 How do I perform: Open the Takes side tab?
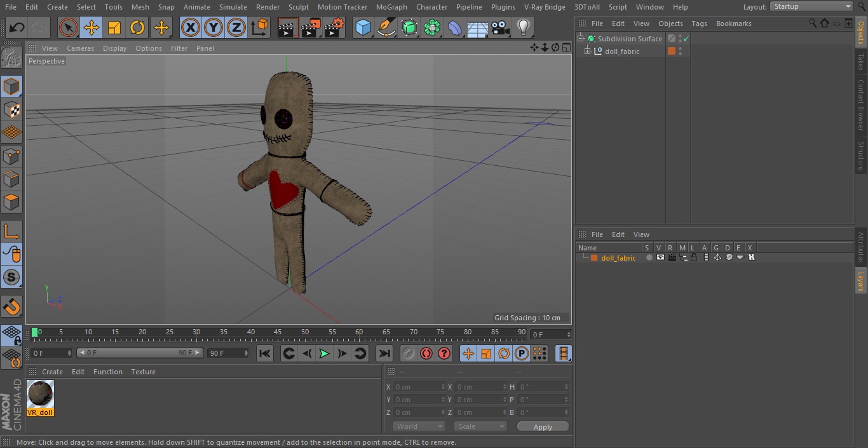[861, 62]
